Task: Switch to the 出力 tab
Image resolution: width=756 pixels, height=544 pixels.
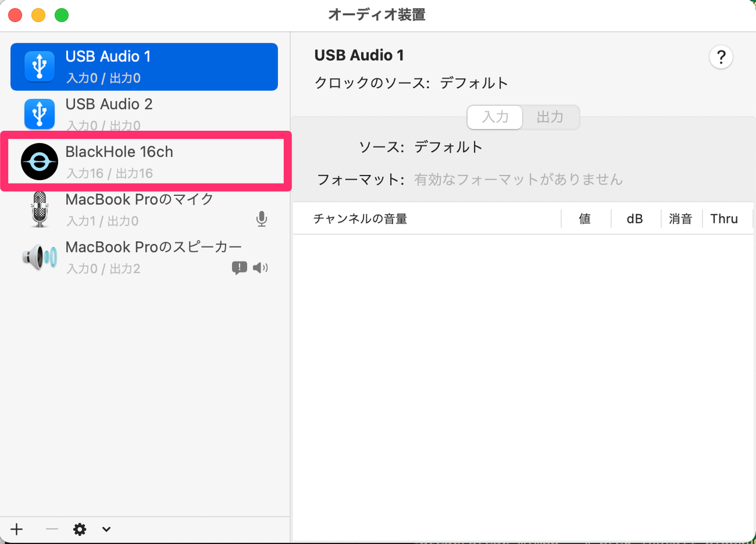Action: (x=550, y=117)
